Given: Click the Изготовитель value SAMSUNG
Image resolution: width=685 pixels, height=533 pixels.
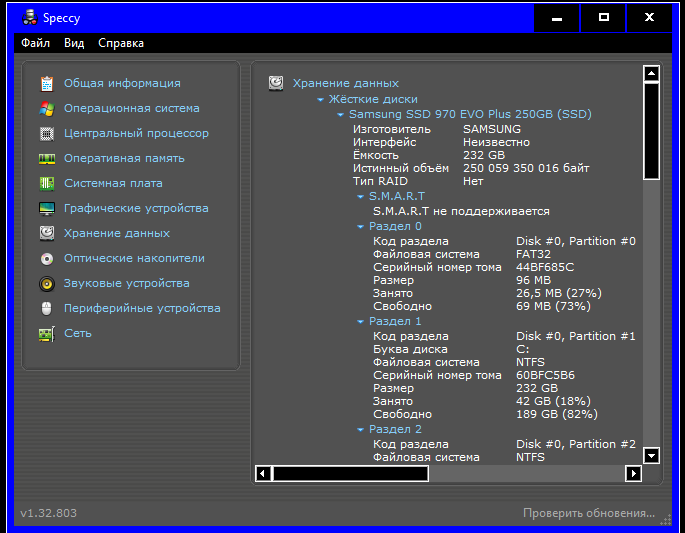Looking at the screenshot, I should 492,129.
